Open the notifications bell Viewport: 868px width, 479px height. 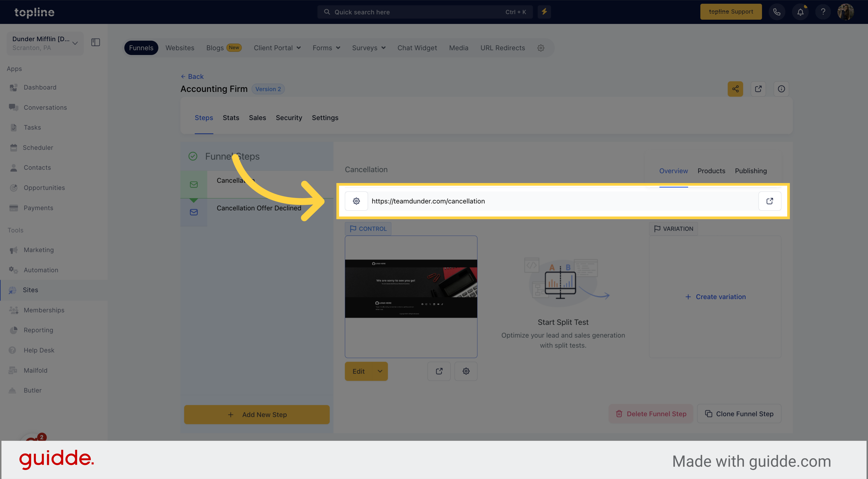pyautogui.click(x=800, y=12)
